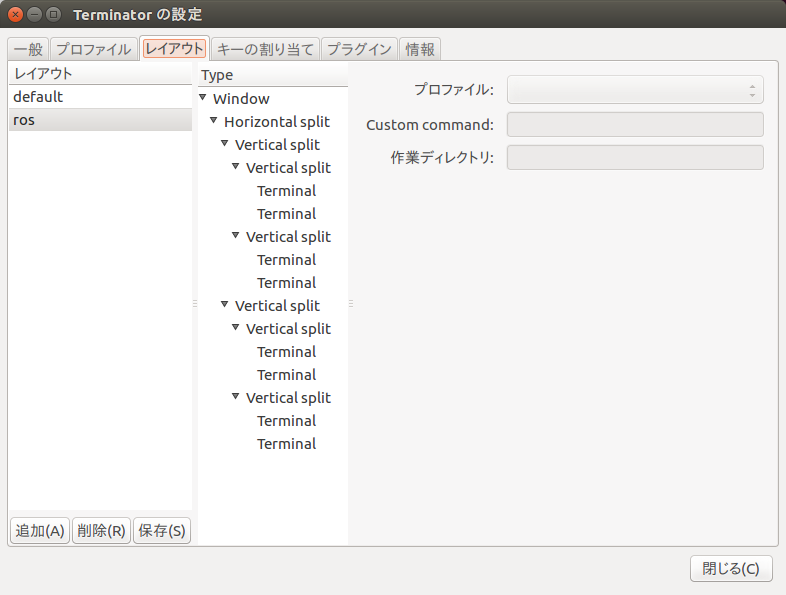Collapse the third Vertical split expander arrow
The height and width of the screenshot is (595, 786).
point(236,235)
